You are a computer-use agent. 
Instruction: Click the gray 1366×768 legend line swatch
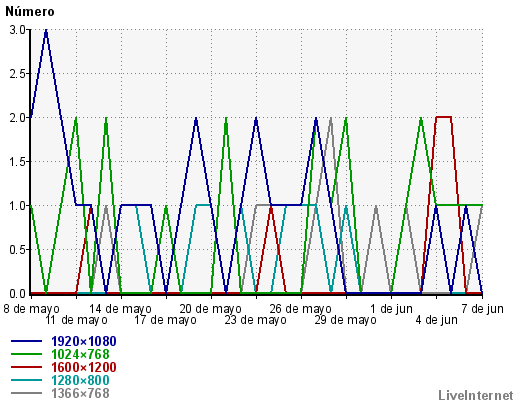tap(26, 393)
